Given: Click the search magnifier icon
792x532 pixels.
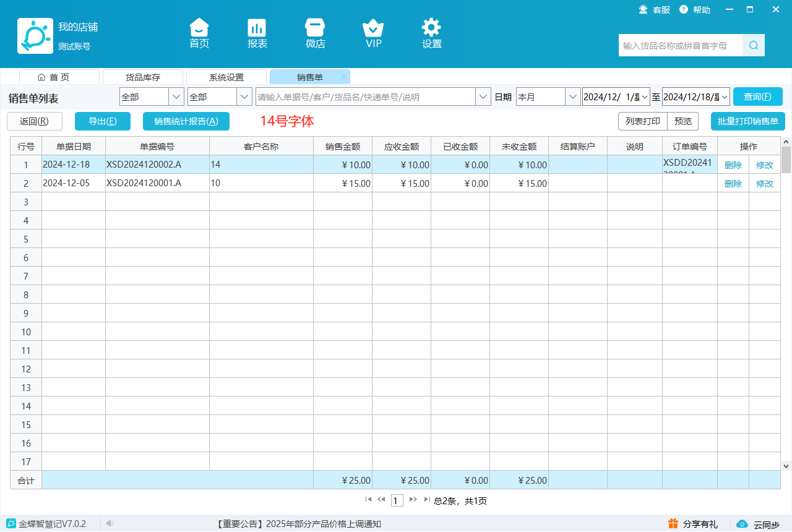Looking at the screenshot, I should (754, 45).
